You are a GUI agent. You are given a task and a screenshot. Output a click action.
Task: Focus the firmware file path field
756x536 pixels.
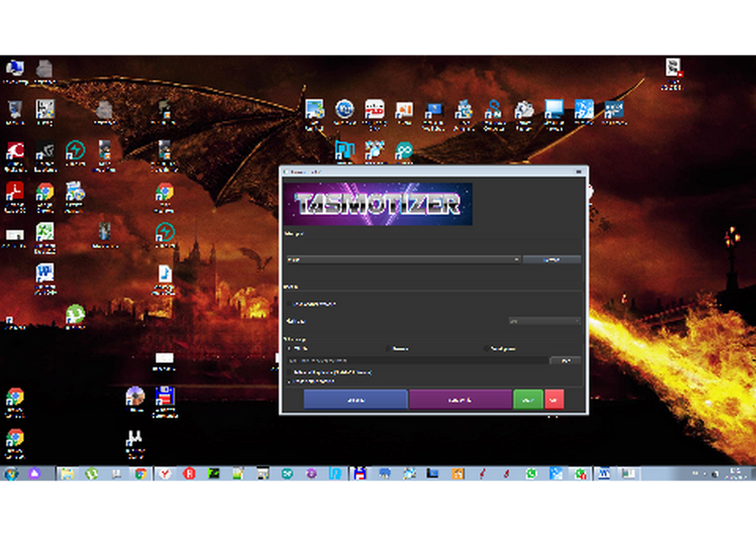point(417,360)
